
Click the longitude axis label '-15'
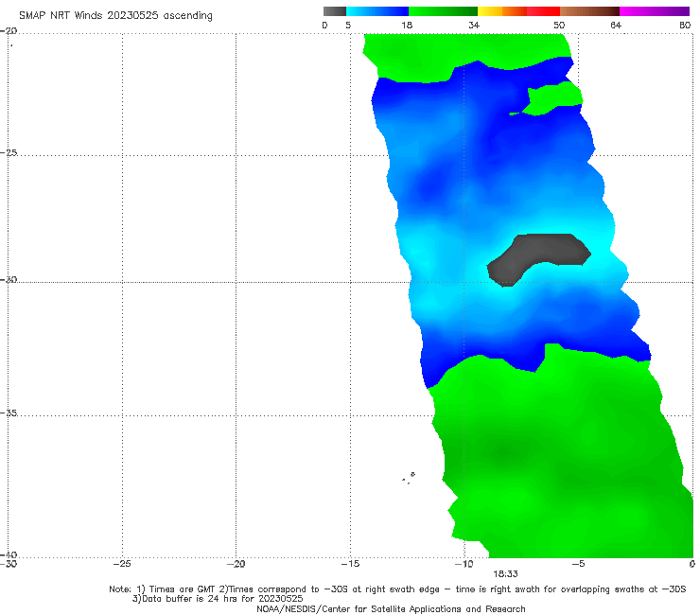coord(350,564)
